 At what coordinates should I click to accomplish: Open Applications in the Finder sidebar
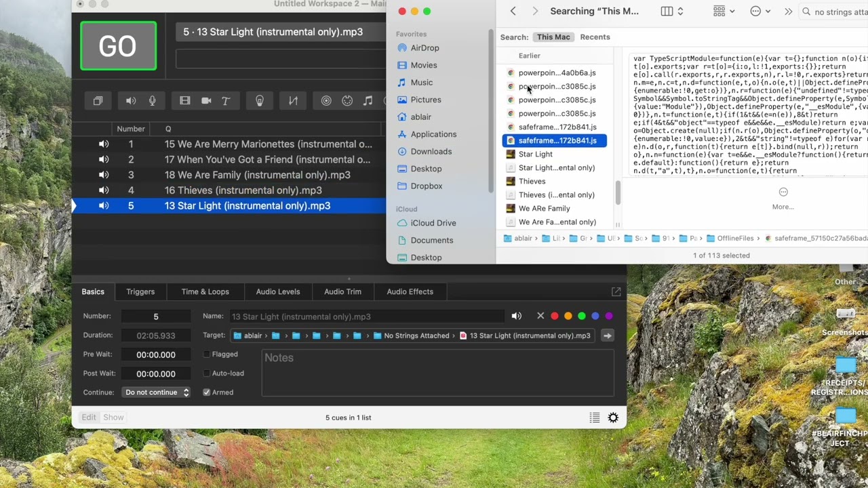point(427,134)
